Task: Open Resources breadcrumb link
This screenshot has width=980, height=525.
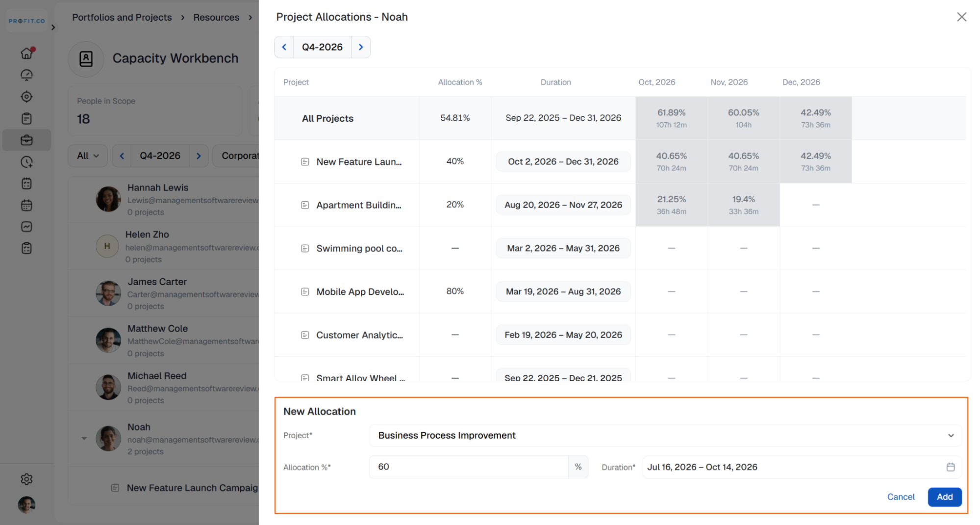Action: (216, 17)
